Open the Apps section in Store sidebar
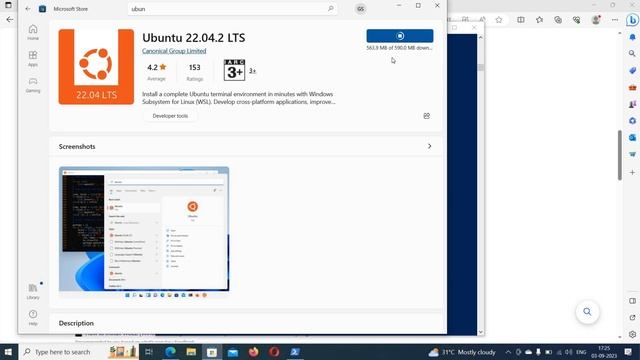Screen dimensions: 640x360 click(33, 58)
